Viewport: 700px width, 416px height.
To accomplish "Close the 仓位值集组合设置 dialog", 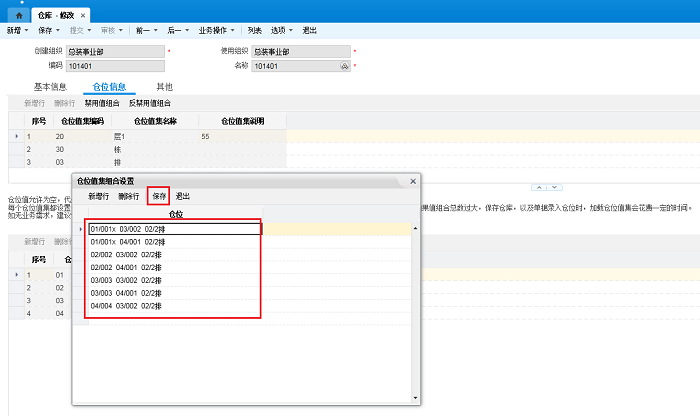I will coord(413,181).
